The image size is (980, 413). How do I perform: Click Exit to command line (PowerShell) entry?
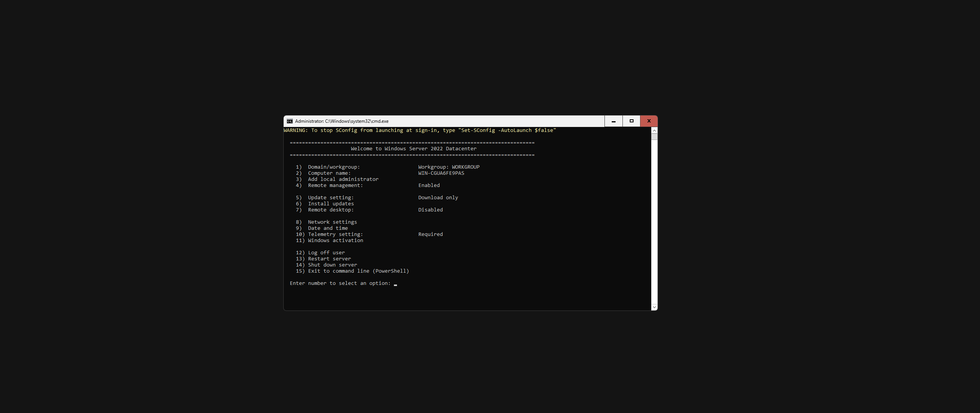click(x=358, y=271)
